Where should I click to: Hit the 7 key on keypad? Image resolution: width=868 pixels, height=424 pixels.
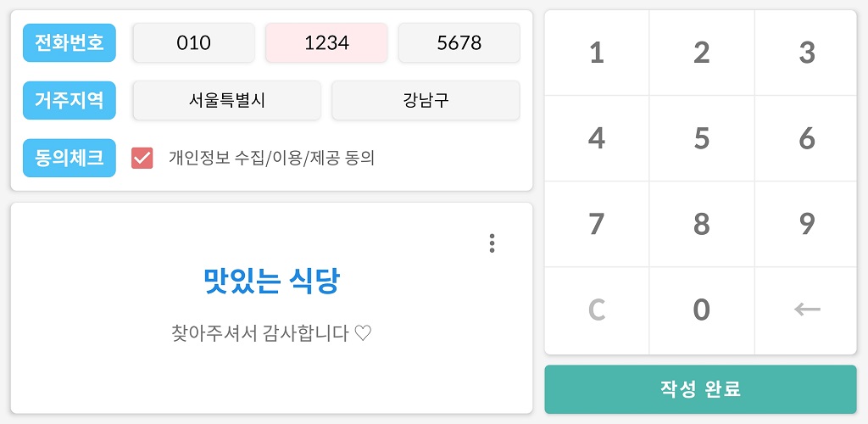coord(597,224)
